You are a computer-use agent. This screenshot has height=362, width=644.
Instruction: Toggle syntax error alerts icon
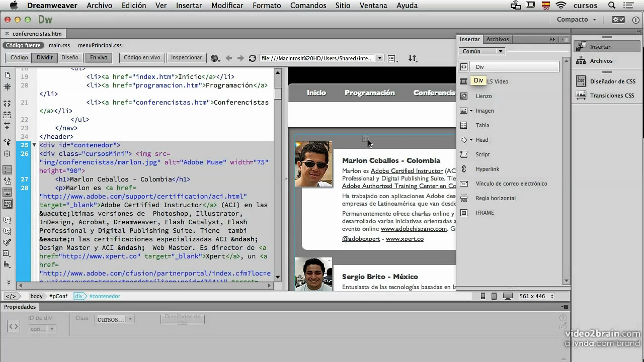point(7,204)
